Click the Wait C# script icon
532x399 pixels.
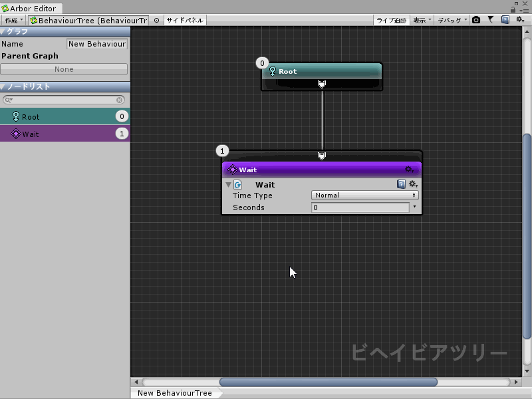tap(238, 185)
